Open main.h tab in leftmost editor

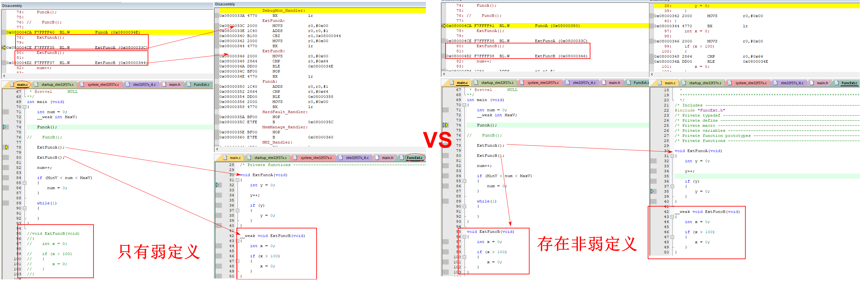point(171,85)
